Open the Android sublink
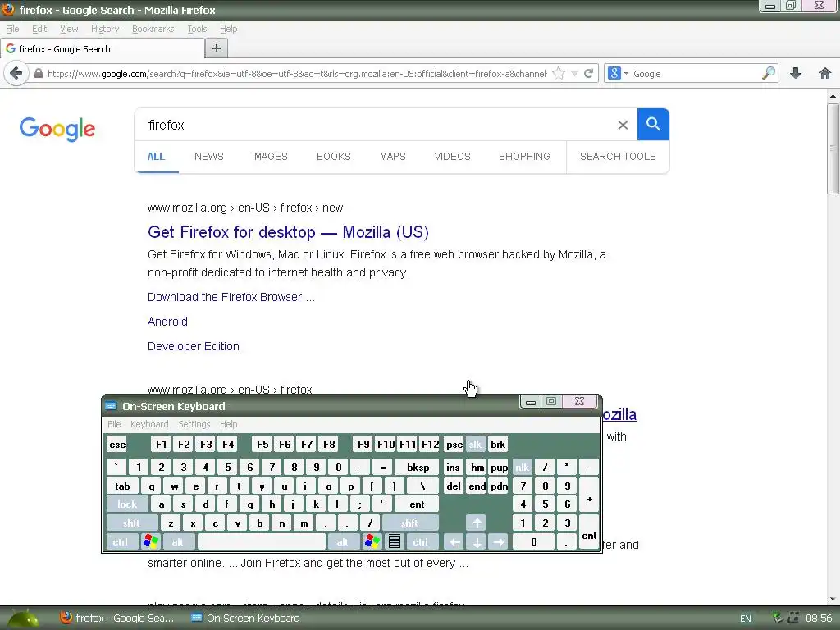Image resolution: width=840 pixels, height=630 pixels. [x=167, y=322]
